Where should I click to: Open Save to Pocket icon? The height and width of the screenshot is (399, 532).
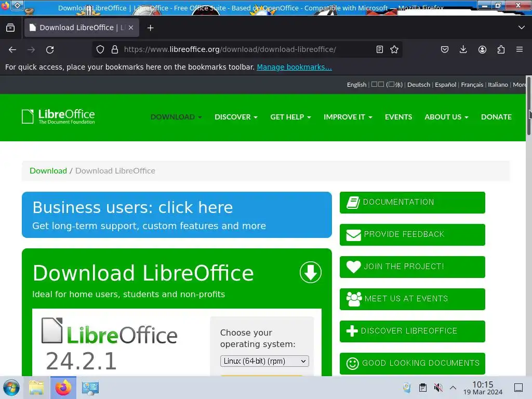click(445, 49)
